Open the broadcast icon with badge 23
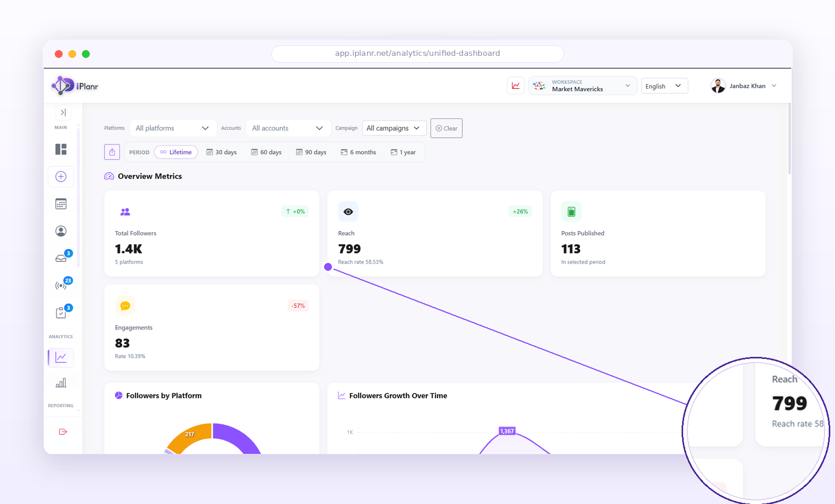The image size is (835, 504). pyautogui.click(x=62, y=285)
